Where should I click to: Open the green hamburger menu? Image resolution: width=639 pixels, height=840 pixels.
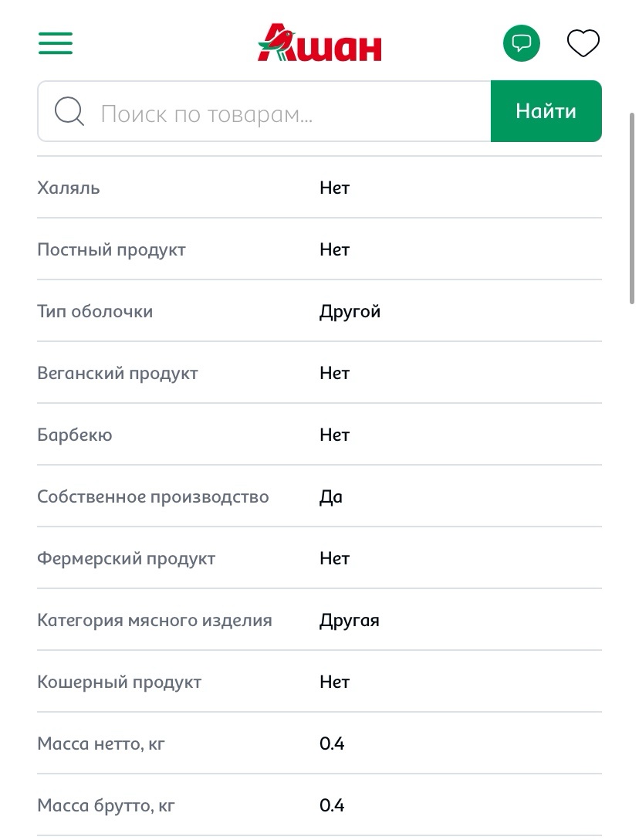click(55, 43)
